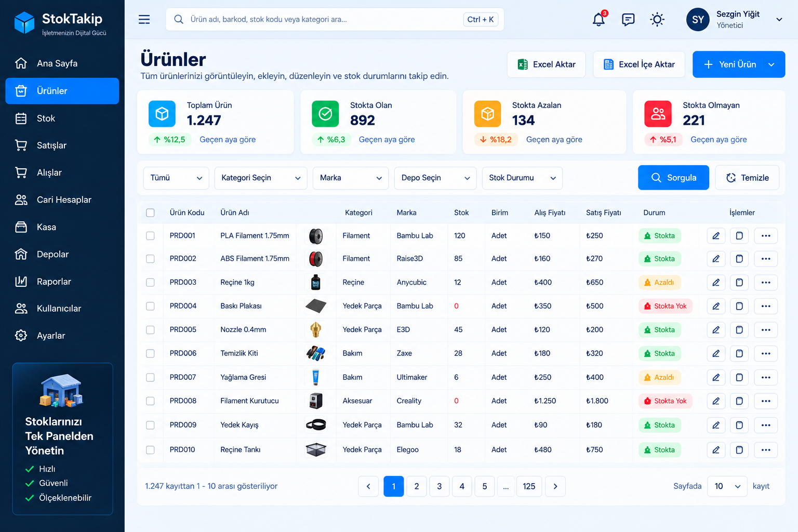Click the PLA Filament product thumbnail
798x532 pixels.
pos(316,236)
